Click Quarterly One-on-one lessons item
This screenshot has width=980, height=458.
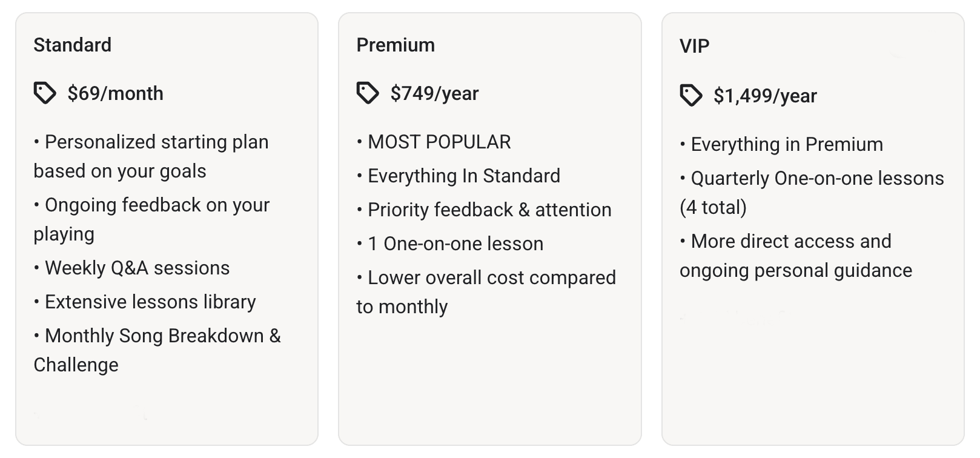coord(817,178)
